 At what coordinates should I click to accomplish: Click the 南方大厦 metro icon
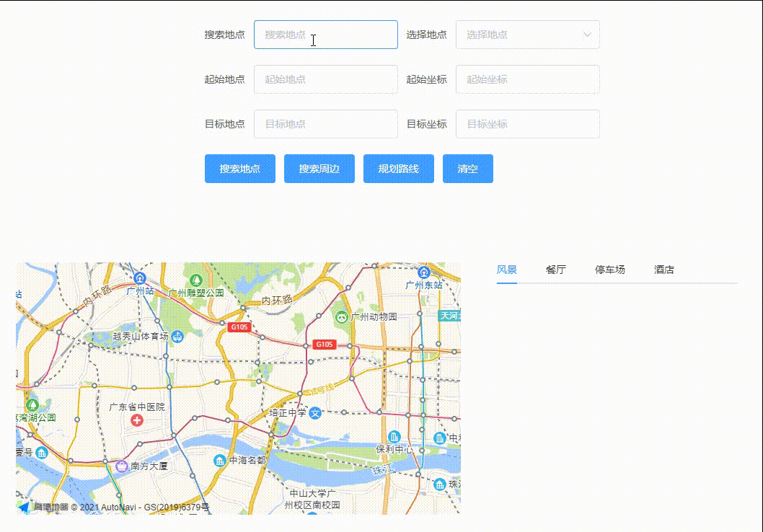[x=120, y=467]
